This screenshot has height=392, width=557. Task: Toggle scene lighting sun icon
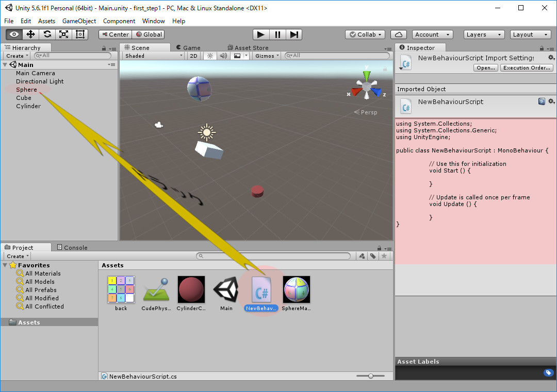click(x=210, y=56)
